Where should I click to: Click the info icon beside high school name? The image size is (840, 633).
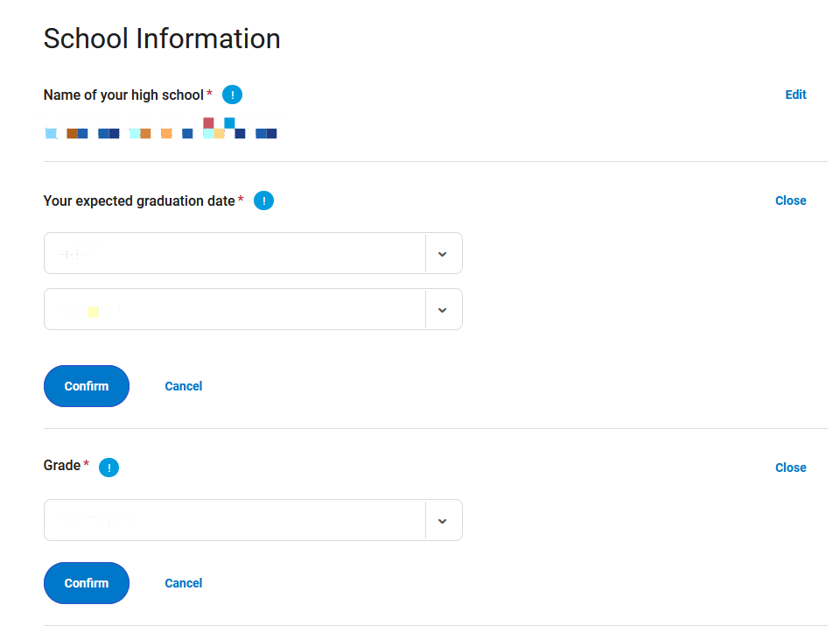232,95
